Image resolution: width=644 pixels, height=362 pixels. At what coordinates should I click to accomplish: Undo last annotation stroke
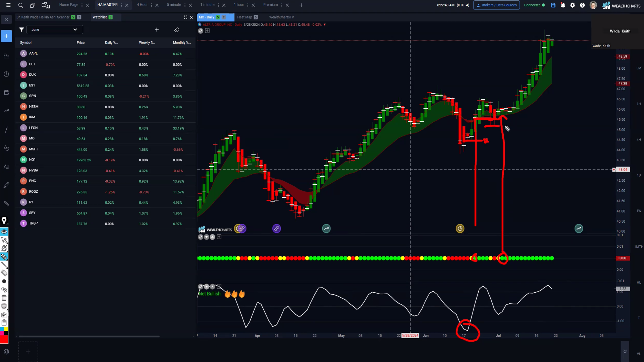click(x=4, y=290)
